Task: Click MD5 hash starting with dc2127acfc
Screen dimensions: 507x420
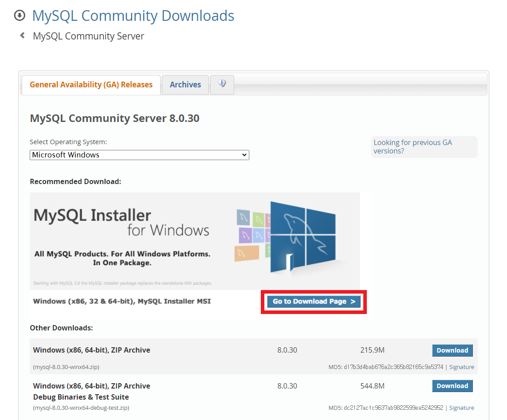Action: [x=393, y=408]
